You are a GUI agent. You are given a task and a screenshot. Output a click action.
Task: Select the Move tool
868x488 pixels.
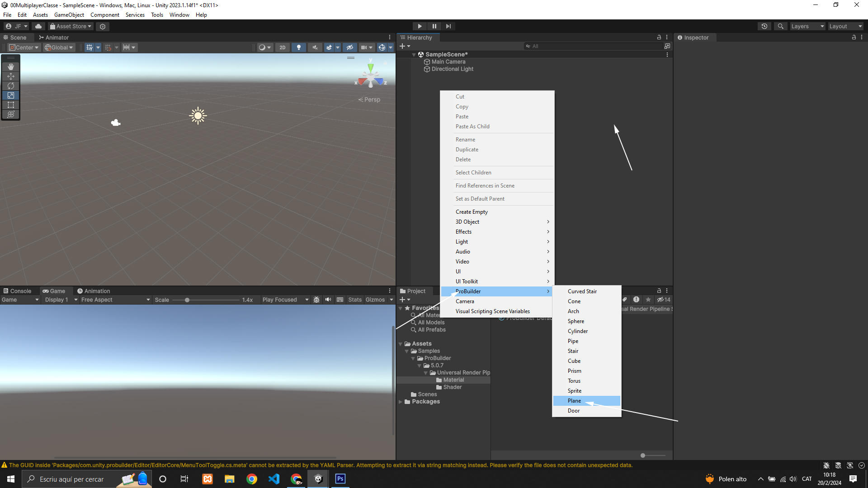pos(11,76)
